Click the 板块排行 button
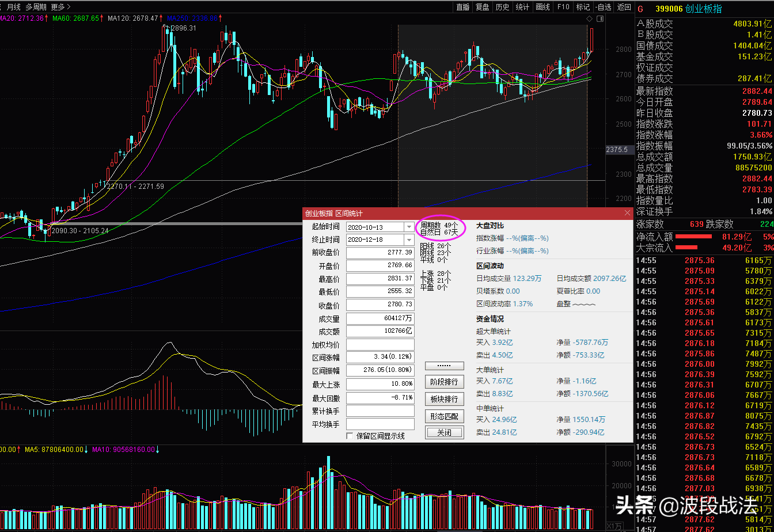Image resolution: width=774 pixels, height=532 pixels. [445, 399]
